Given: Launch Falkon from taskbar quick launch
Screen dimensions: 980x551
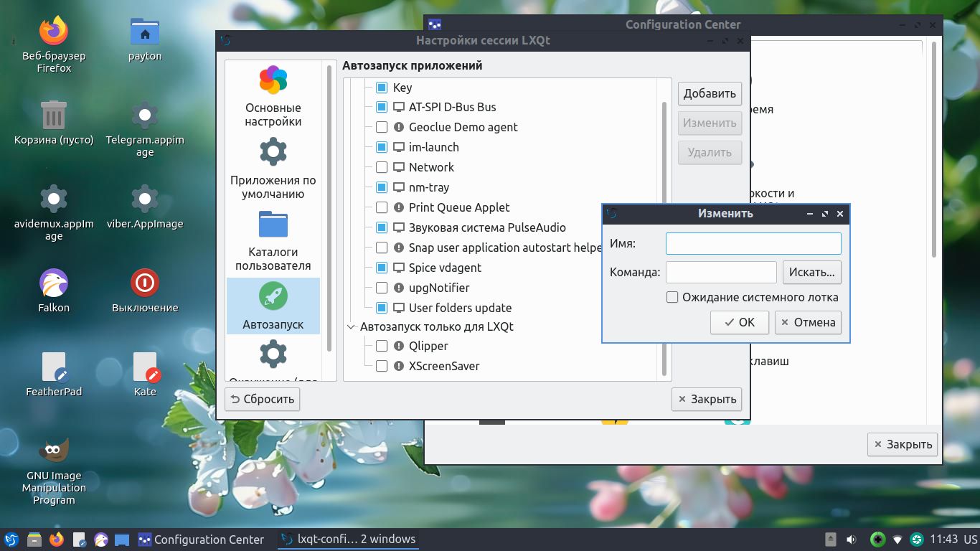Looking at the screenshot, I should [101, 540].
